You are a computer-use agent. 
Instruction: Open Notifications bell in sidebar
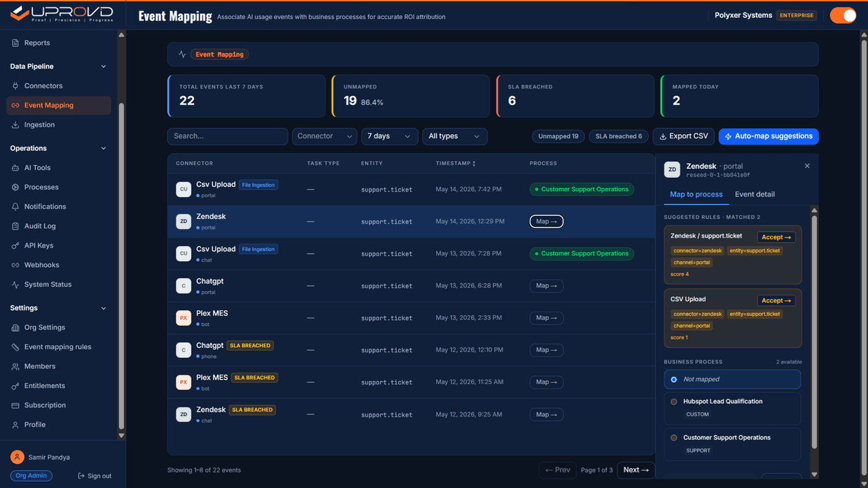tap(15, 206)
